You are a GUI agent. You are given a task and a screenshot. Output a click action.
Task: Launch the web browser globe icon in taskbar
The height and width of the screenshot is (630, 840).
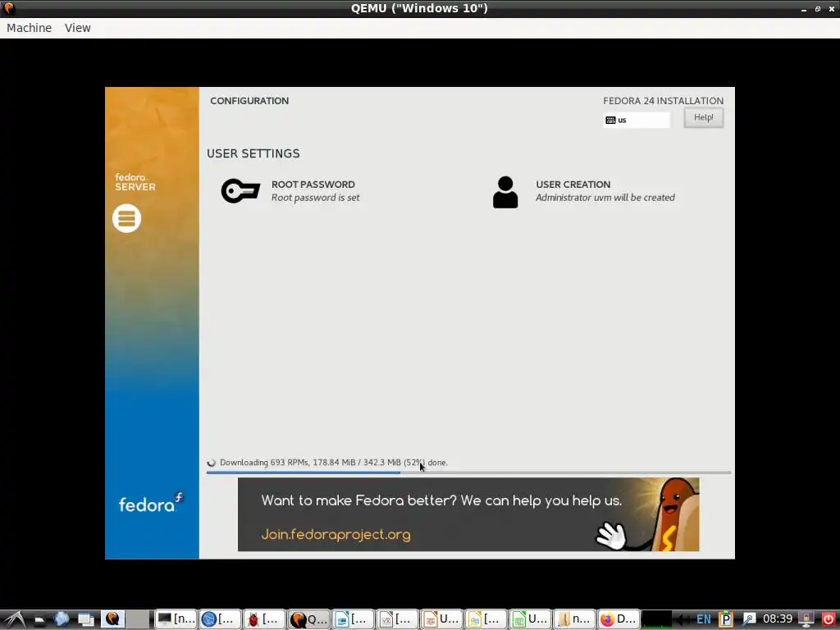pyautogui.click(x=62, y=619)
